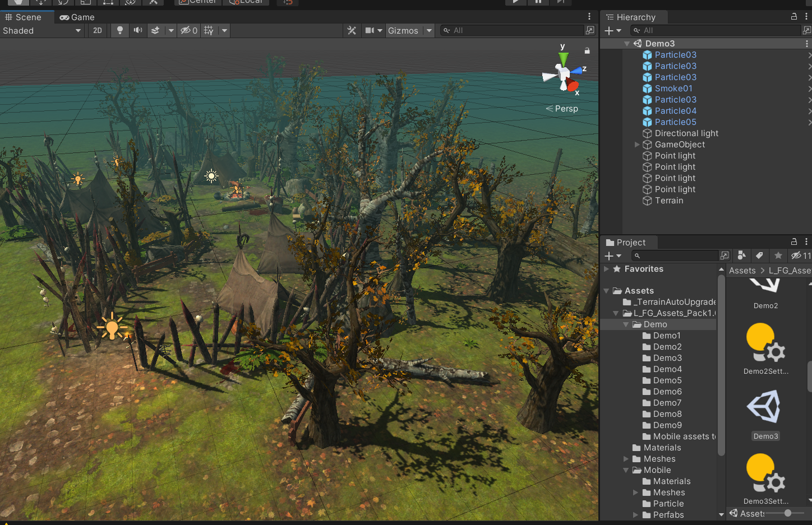The width and height of the screenshot is (812, 525).
Task: Open the Gizmos dropdown arrow
Action: (429, 30)
